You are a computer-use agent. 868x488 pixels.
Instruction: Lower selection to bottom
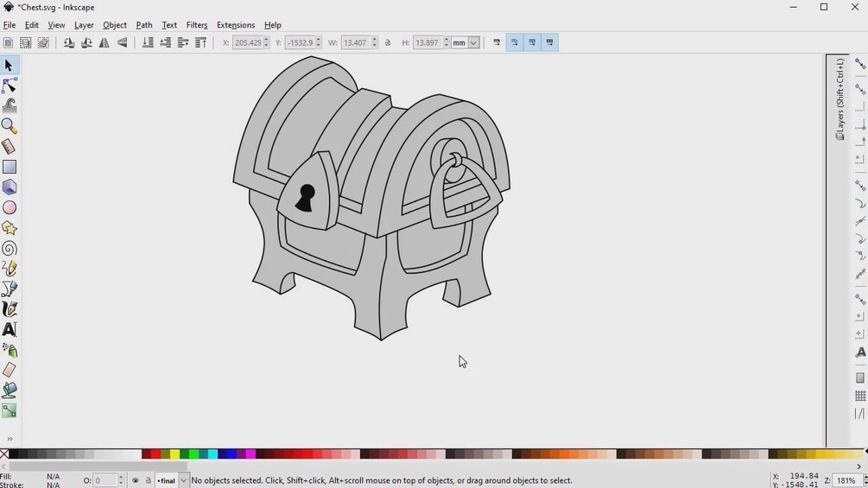[x=147, y=42]
